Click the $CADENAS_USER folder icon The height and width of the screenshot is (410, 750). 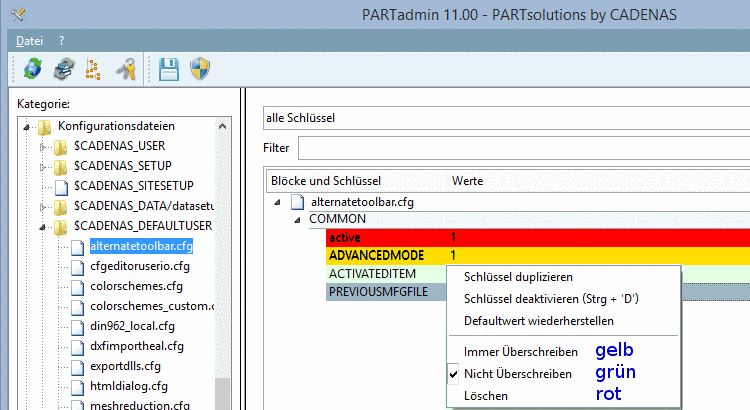coord(61,147)
